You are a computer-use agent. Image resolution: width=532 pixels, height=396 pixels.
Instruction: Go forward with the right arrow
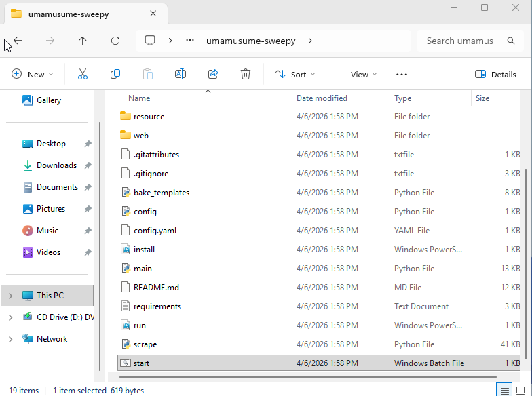click(x=50, y=41)
